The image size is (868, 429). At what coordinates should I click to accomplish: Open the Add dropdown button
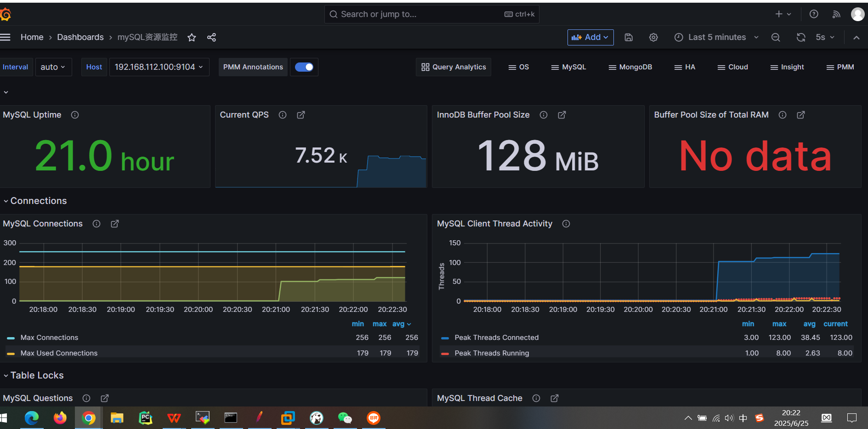590,37
